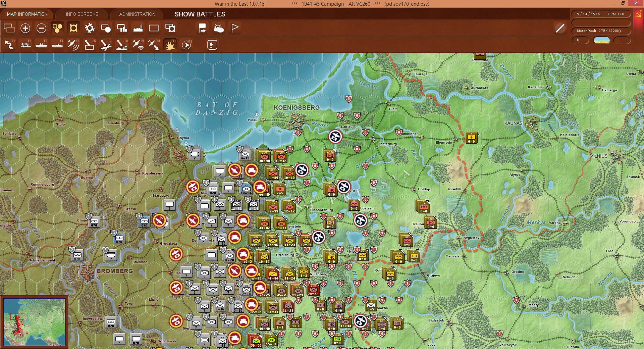Viewport: 644px width, 349px height.
Task: Select the unit counter labeled 47=96
Action: [x=273, y=240]
